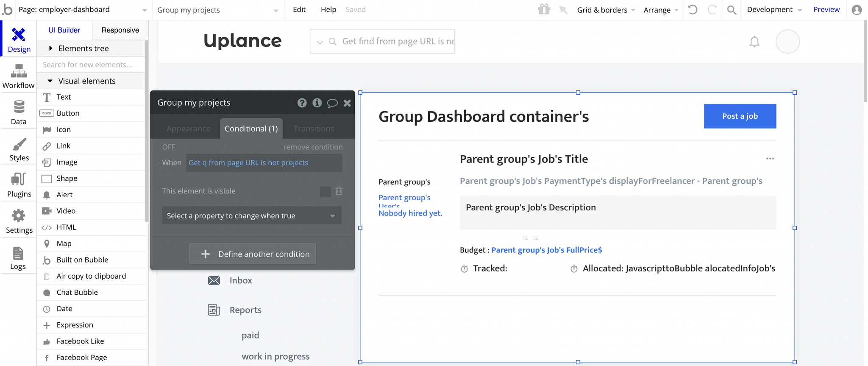
Task: Open the Edit menu
Action: pyautogui.click(x=299, y=9)
